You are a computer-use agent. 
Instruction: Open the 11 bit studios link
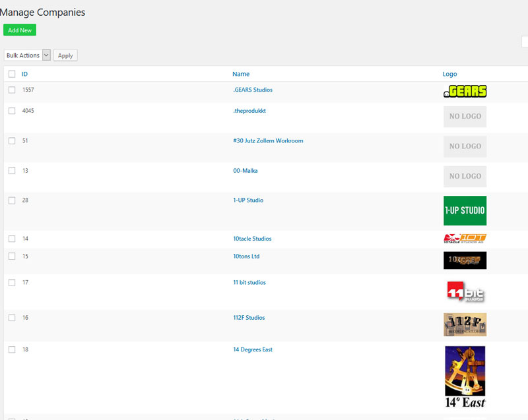(x=249, y=282)
